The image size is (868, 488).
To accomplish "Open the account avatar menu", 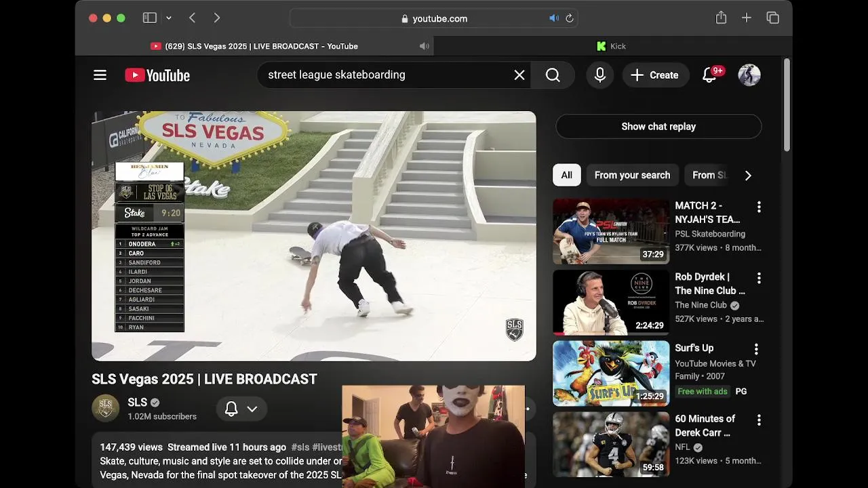I will (749, 75).
